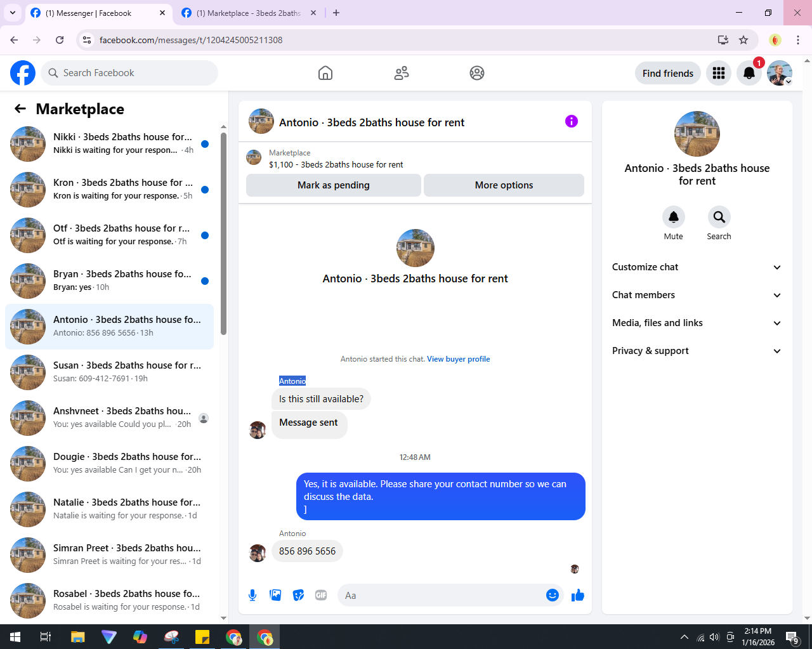Click the '856 896 5656' message bubble

pyautogui.click(x=307, y=551)
